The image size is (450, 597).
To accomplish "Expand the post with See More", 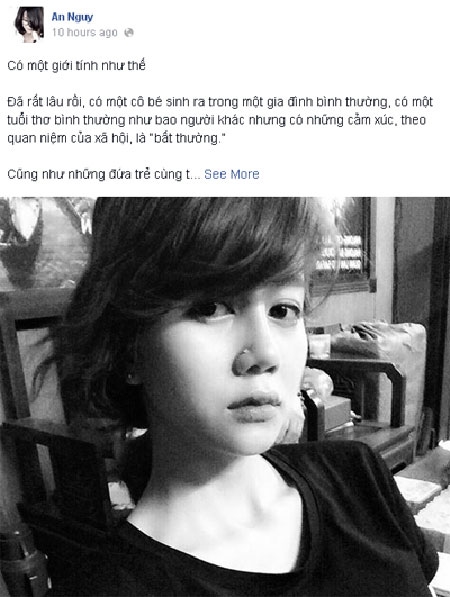I will (x=231, y=174).
